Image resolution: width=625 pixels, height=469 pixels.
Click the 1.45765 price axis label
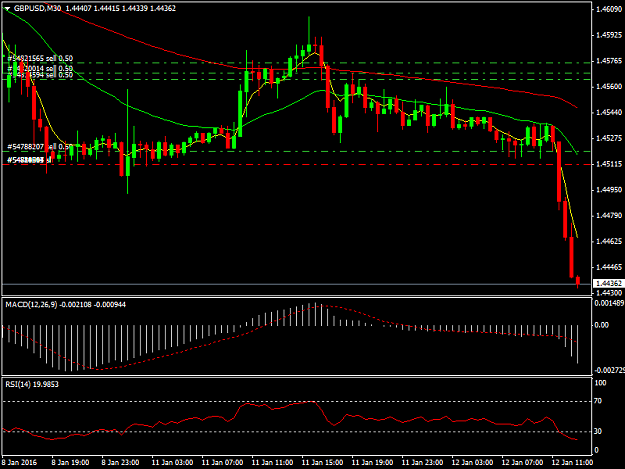pos(609,61)
